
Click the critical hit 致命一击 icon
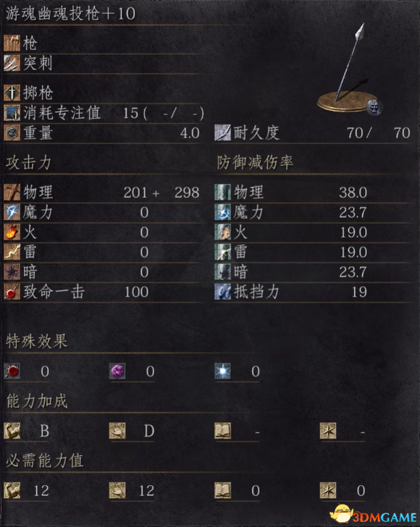tap(12, 292)
